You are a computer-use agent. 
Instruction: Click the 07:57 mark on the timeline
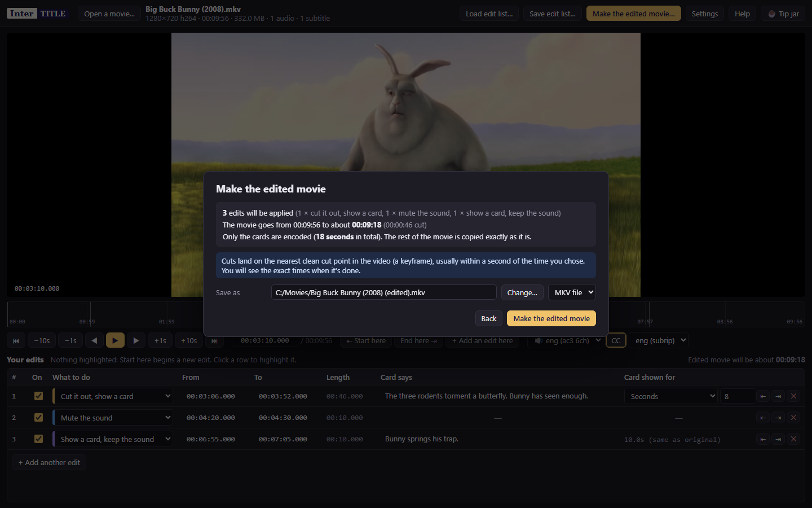pyautogui.click(x=645, y=322)
